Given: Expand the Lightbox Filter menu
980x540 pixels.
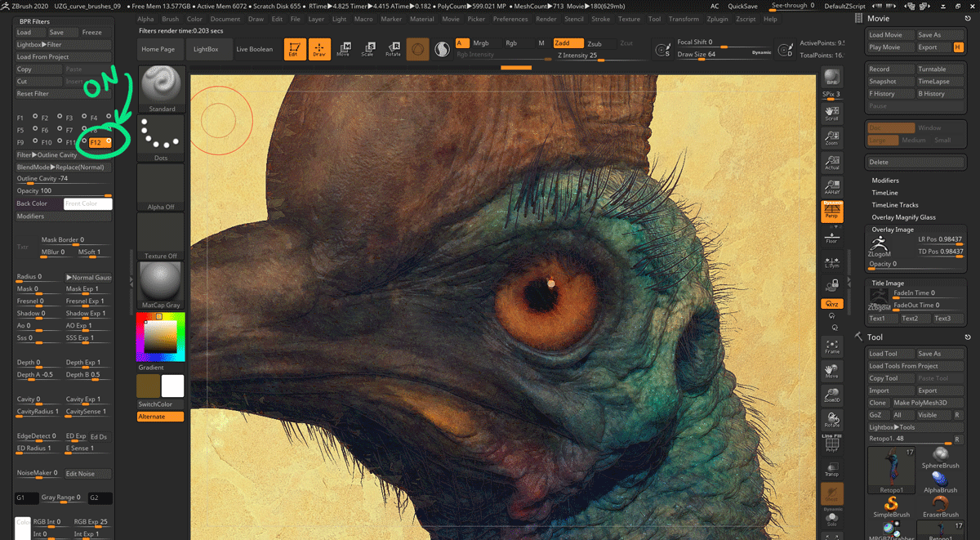Looking at the screenshot, I should coord(63,44).
